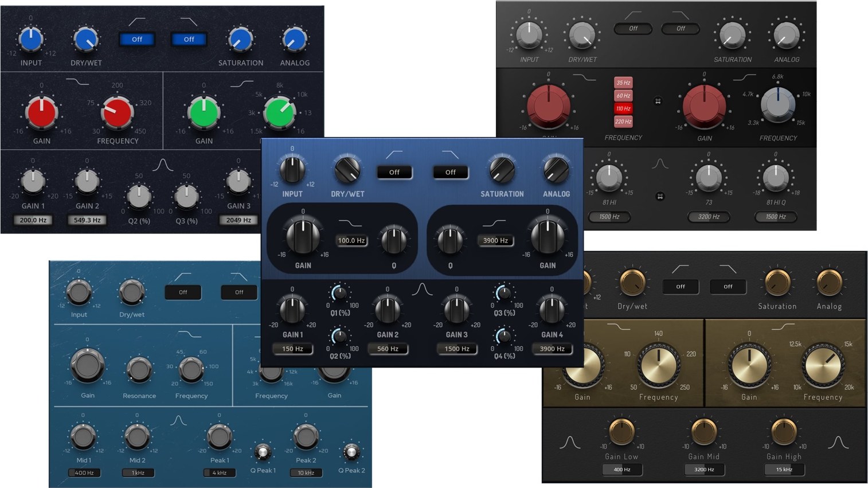The image size is (868, 488).
Task: Select the 220 Hz frequency button
Action: coord(623,121)
